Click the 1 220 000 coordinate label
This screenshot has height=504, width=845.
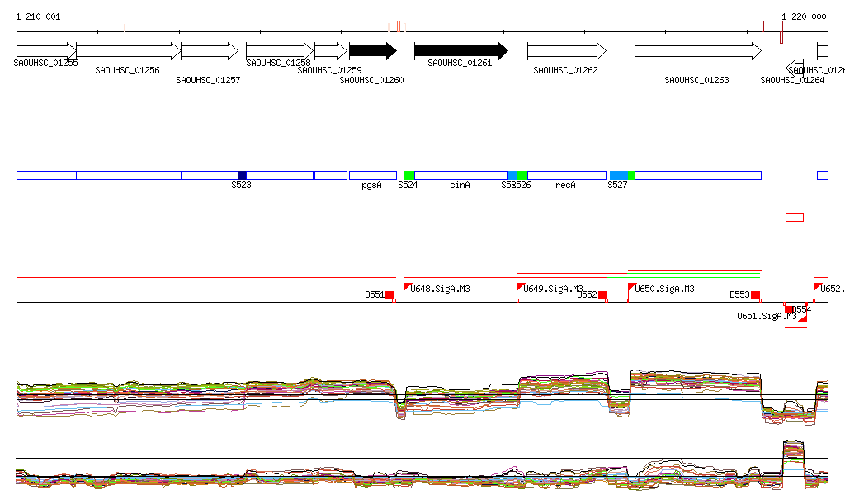tap(804, 16)
